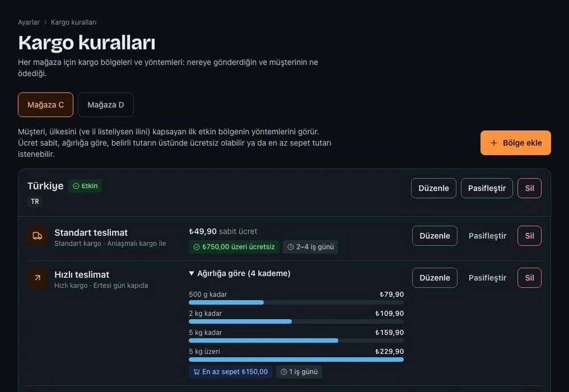
Task: Click Kargo kuralları in the breadcrumb
Action: 73,23
